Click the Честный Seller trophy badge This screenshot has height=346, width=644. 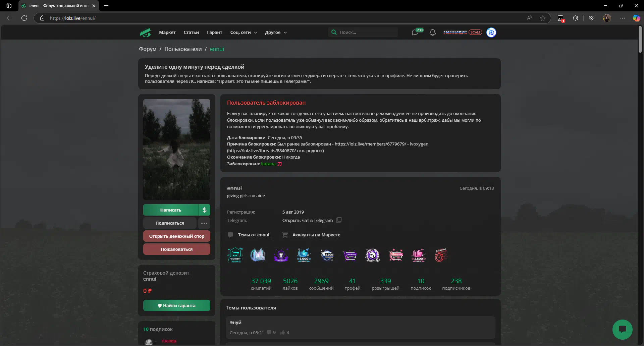[235, 255]
